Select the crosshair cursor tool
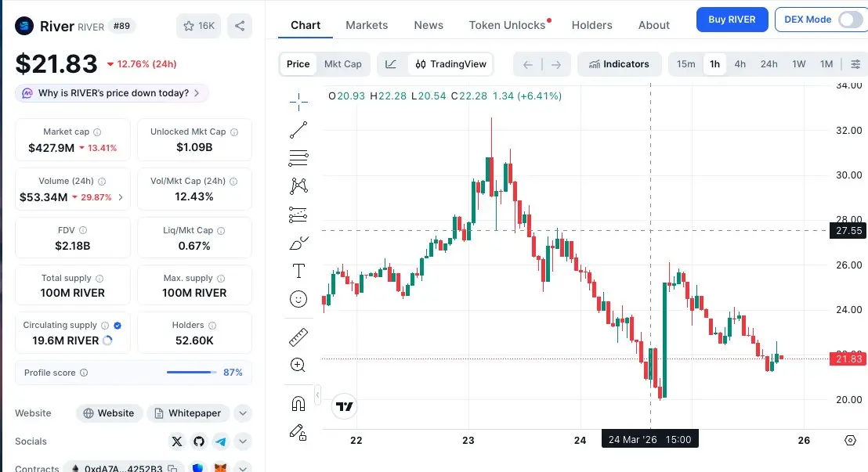Viewport: 868px width, 472px height. 298,101
